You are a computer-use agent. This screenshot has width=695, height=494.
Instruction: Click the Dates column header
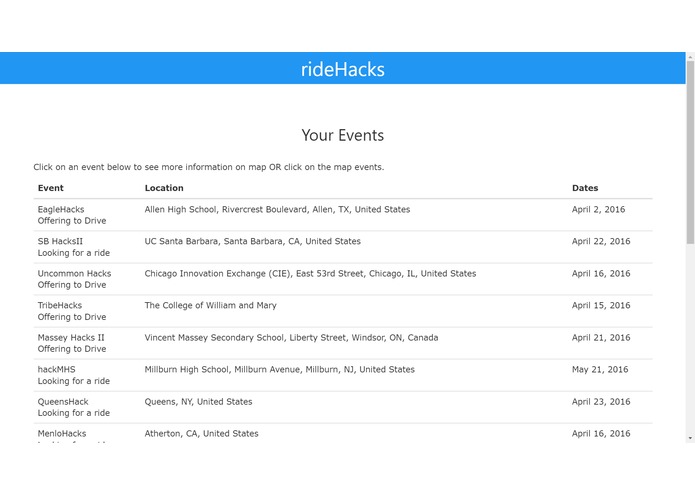pyautogui.click(x=585, y=188)
